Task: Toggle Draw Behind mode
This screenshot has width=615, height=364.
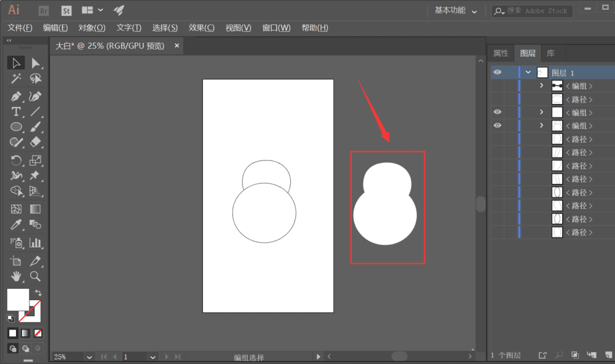Action: (x=25, y=348)
